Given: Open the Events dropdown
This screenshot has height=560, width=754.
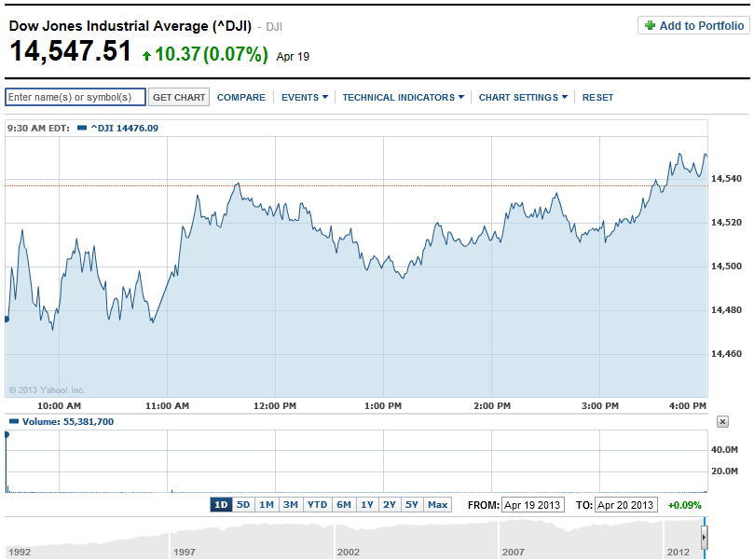Looking at the screenshot, I should pos(304,97).
